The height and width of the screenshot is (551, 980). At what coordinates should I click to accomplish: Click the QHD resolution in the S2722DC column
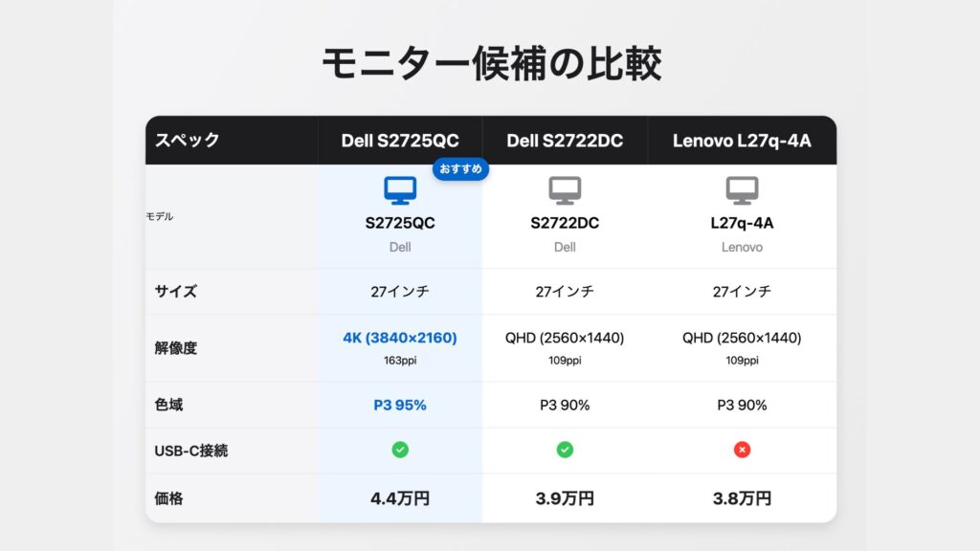click(x=565, y=338)
